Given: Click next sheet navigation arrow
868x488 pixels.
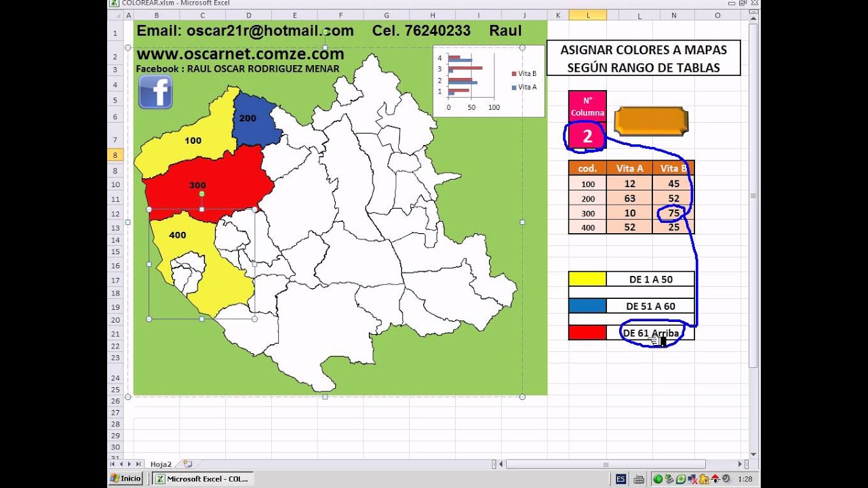Looking at the screenshot, I should (x=130, y=464).
